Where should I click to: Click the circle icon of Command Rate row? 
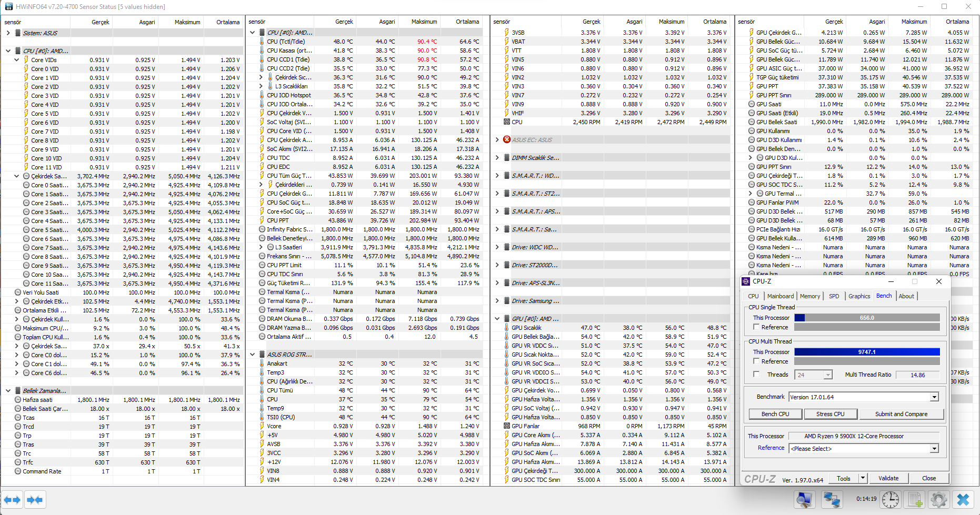17,471
